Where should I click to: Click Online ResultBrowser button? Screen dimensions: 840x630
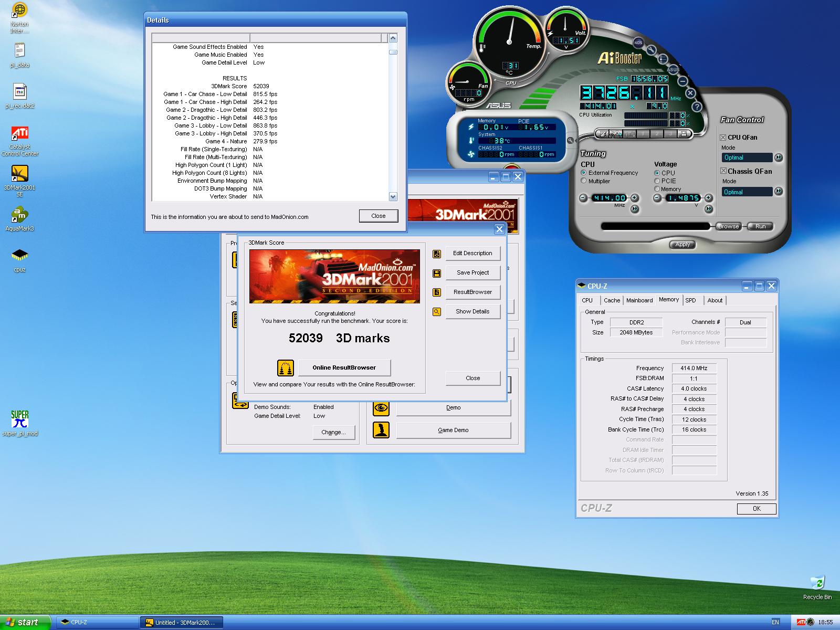(344, 367)
